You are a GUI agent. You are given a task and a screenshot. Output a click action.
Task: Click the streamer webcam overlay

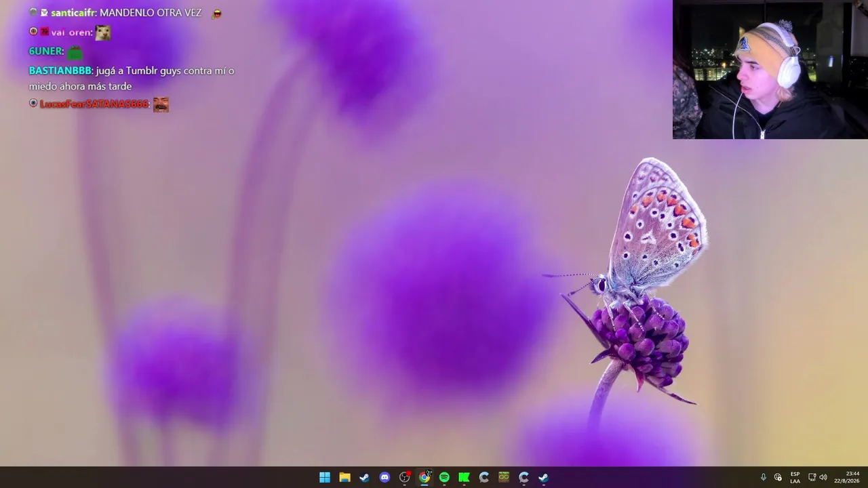click(770, 69)
